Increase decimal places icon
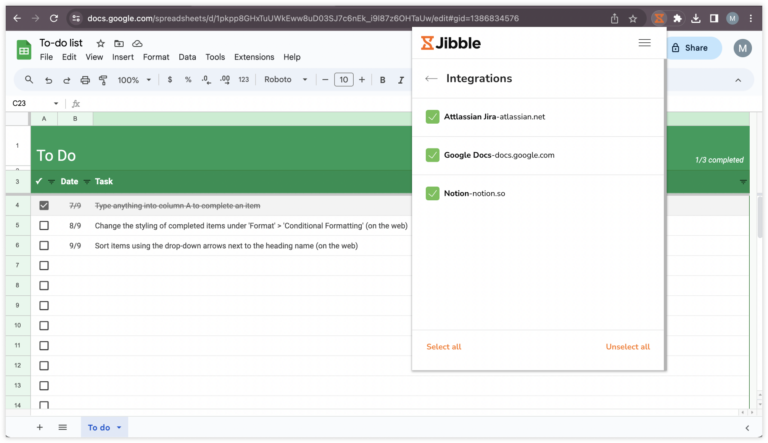 225,79
